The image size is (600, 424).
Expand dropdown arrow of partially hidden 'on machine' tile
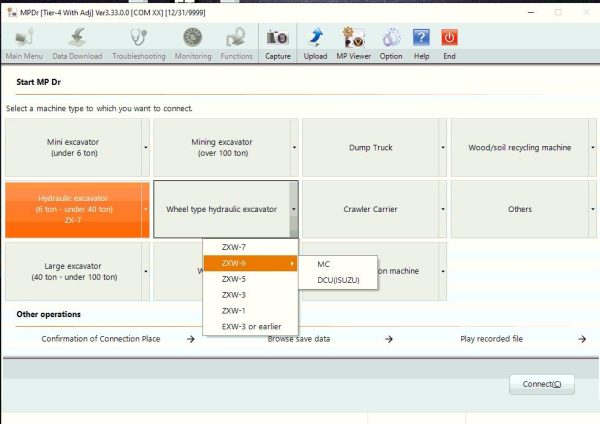[443, 271]
